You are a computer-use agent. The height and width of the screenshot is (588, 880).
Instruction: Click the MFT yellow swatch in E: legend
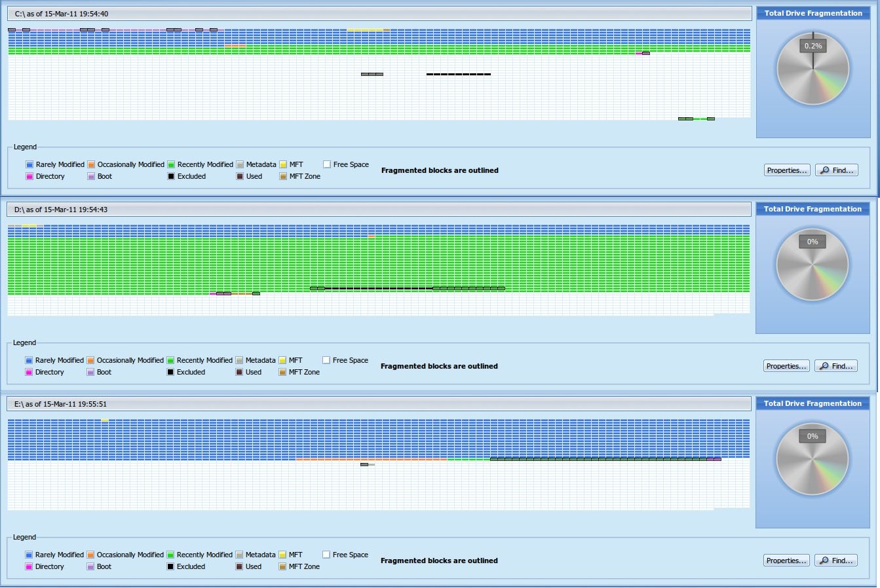pyautogui.click(x=282, y=555)
